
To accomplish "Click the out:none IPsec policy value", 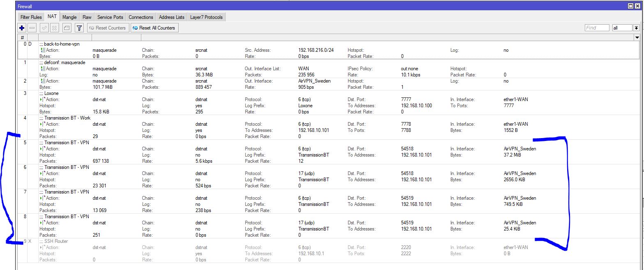I will (409, 69).
